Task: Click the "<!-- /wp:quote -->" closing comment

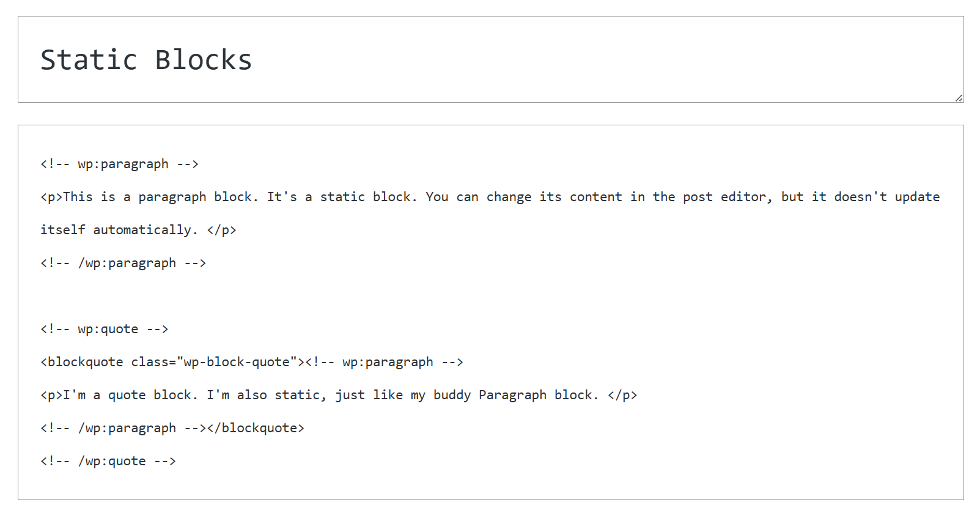Action: tap(108, 461)
